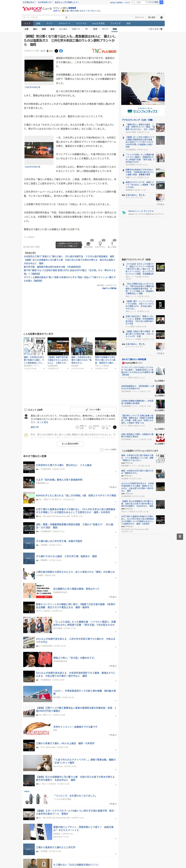Viewport: 186px width, 868px height.
Task: Click the 記事に関する報告 report icon link
Action: click(31, 247)
